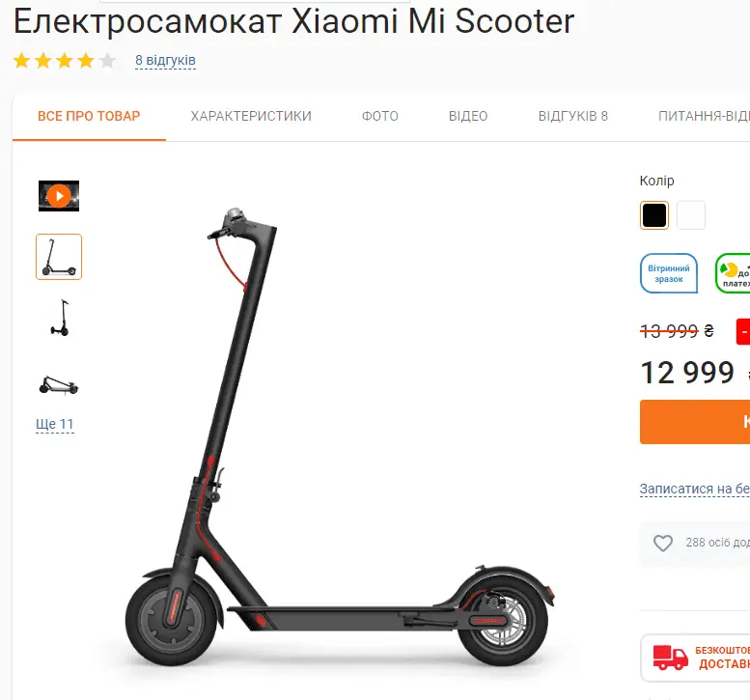This screenshot has height=700, width=750.
Task: Click the green installment payment badge
Action: point(733,273)
